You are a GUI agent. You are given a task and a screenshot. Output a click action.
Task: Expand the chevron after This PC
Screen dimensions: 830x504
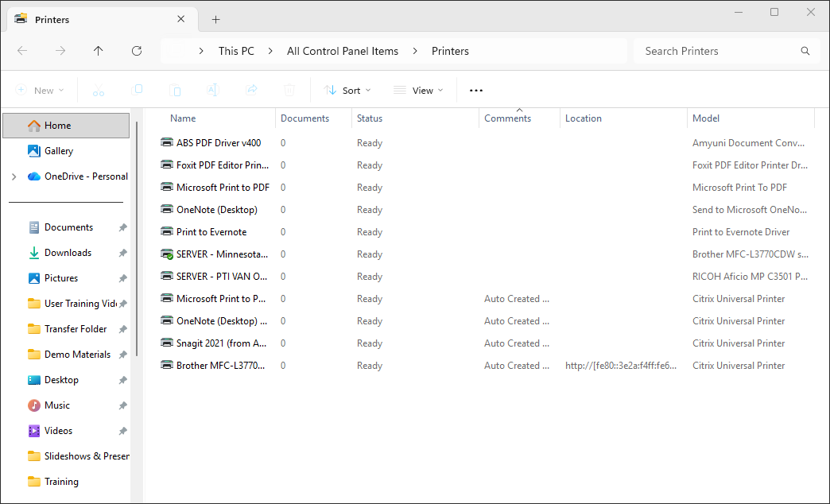(270, 51)
